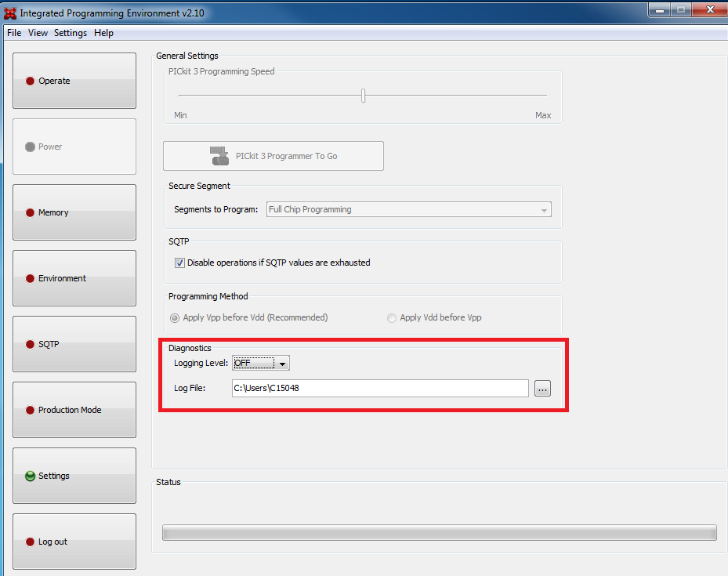Screen dimensions: 728x576
Task: Expand the Segments to Program combo box
Action: coord(543,209)
